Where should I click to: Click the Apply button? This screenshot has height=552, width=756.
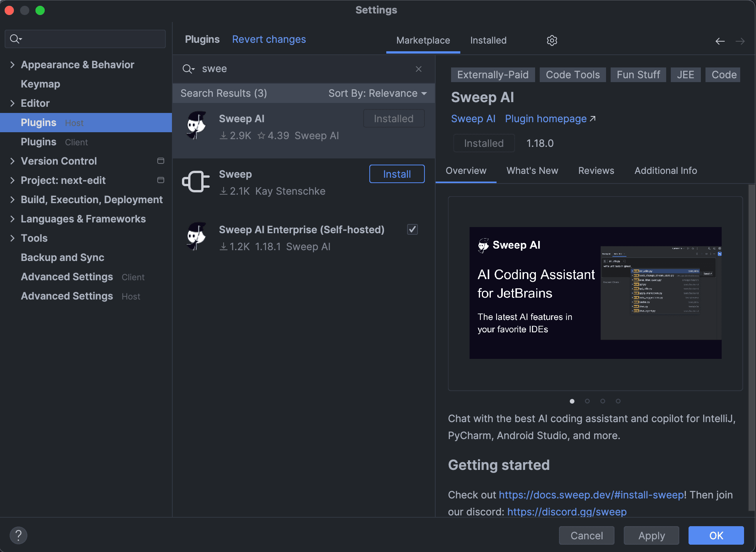point(651,535)
